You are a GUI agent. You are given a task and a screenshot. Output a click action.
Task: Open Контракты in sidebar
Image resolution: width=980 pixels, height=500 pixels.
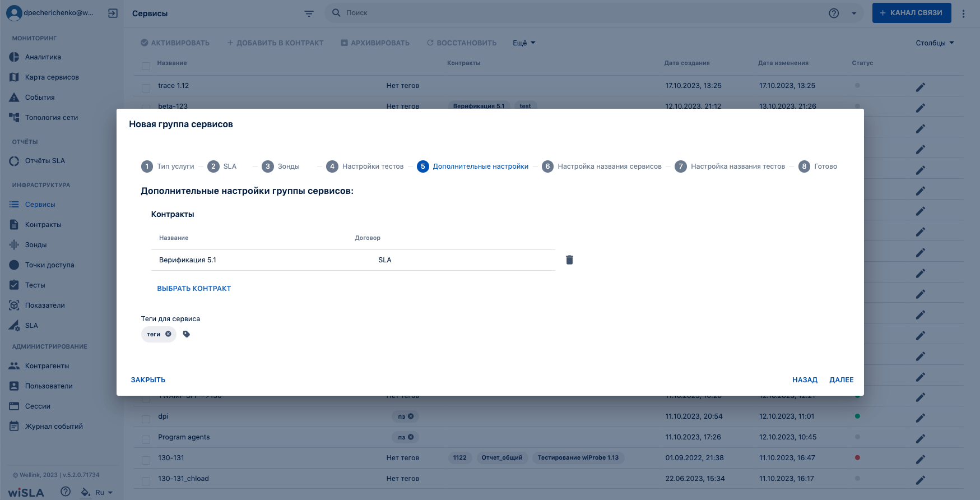43,225
